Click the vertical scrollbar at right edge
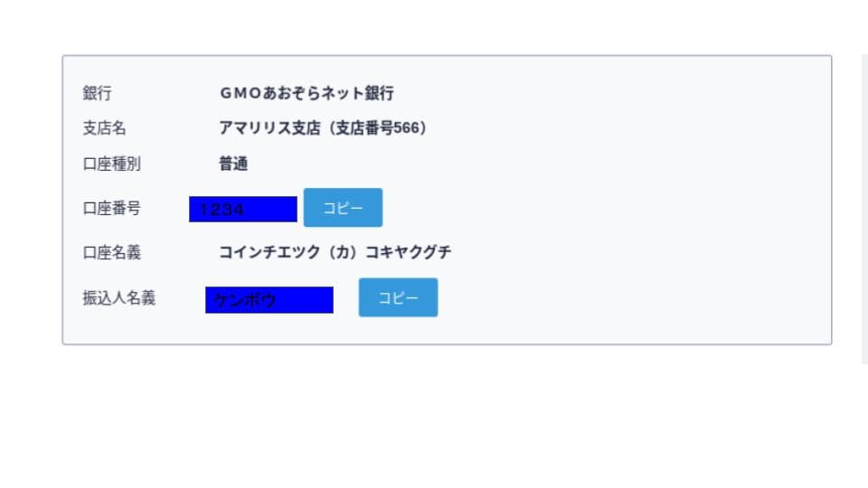This screenshot has width=868, height=488. pos(864,209)
